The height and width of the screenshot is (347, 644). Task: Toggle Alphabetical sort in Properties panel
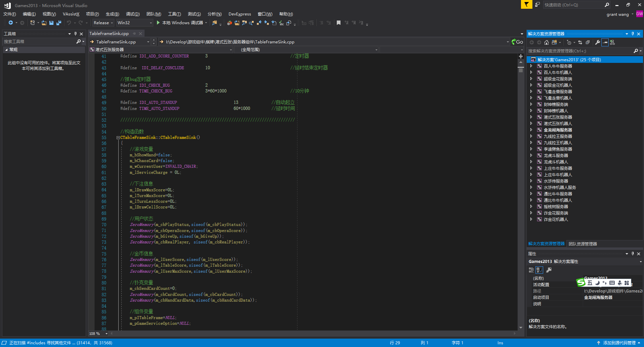point(539,270)
